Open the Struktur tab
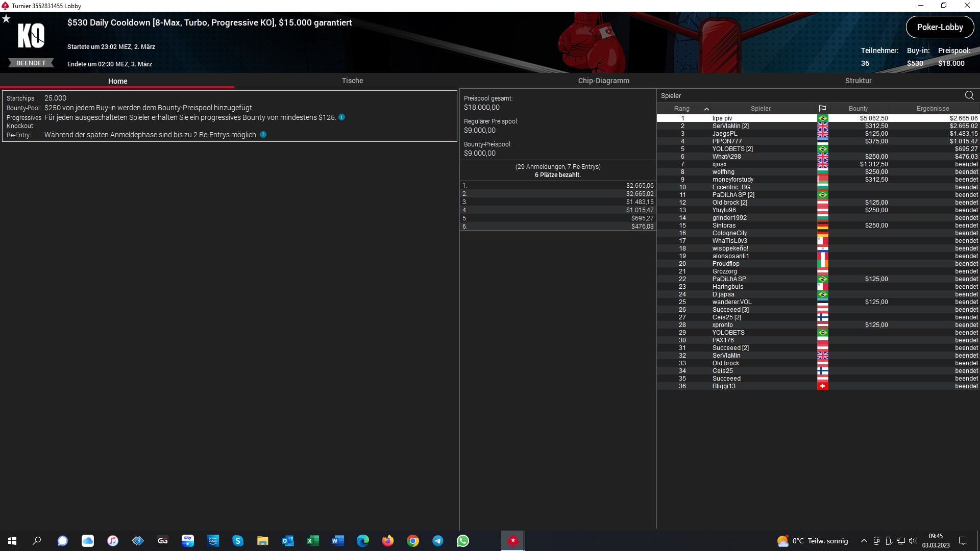This screenshot has height=551, width=980. (x=858, y=81)
